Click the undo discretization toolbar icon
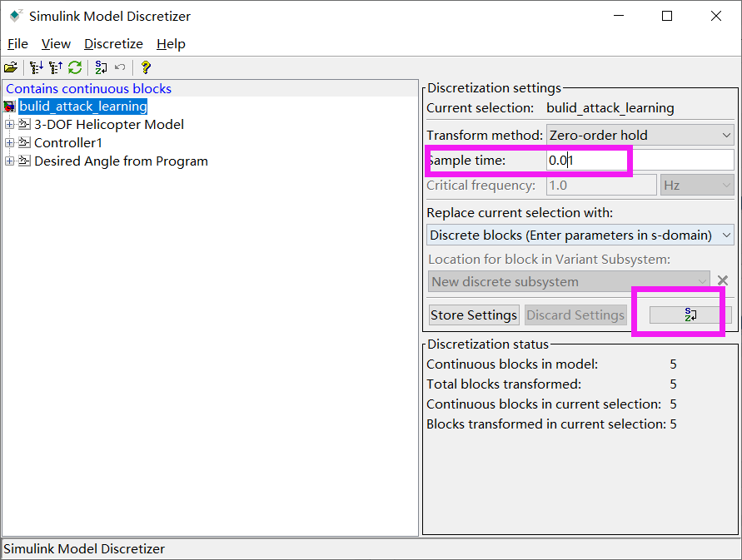The width and height of the screenshot is (742, 560). coord(120,67)
